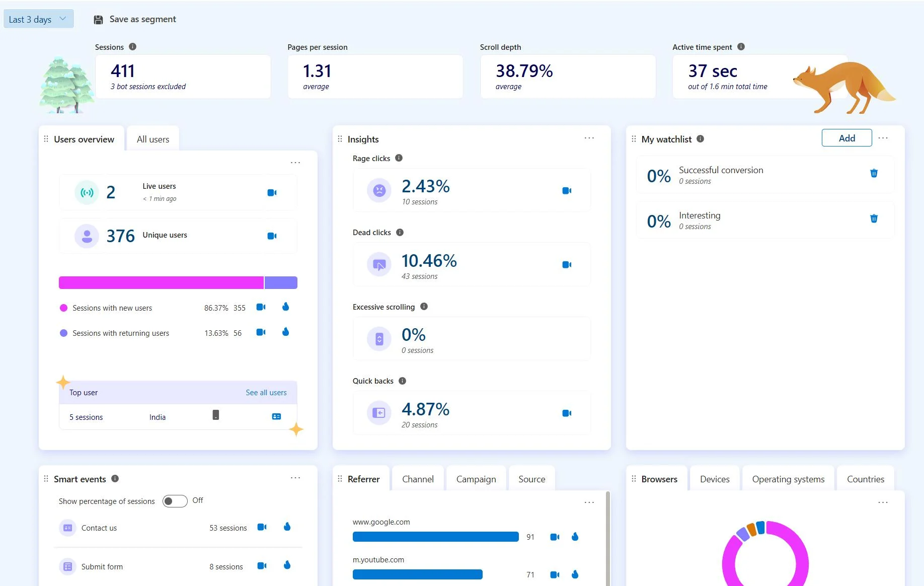Watch recordings from m.youtube.com referrer
924x586 pixels.
tap(555, 575)
